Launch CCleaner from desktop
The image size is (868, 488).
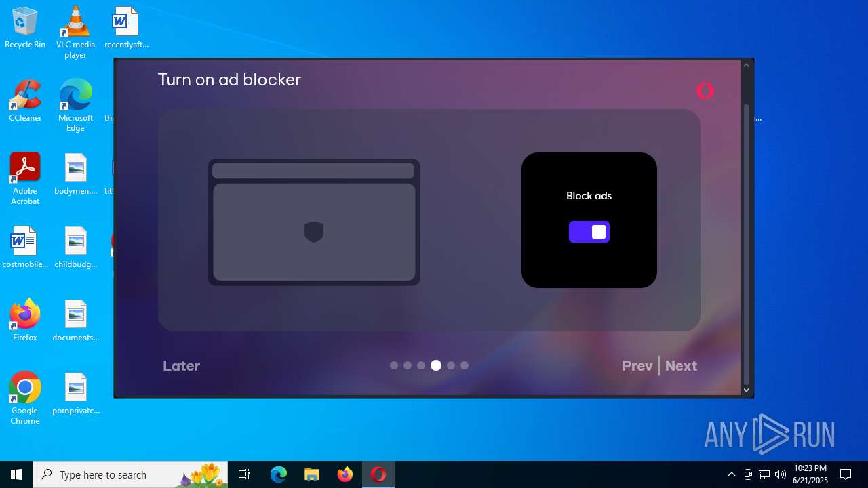[25, 102]
